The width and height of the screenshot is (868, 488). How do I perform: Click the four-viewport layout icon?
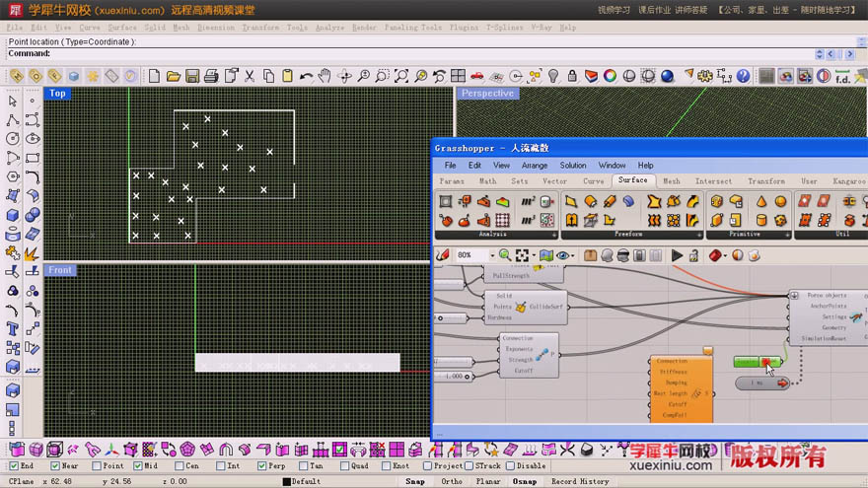(458, 76)
